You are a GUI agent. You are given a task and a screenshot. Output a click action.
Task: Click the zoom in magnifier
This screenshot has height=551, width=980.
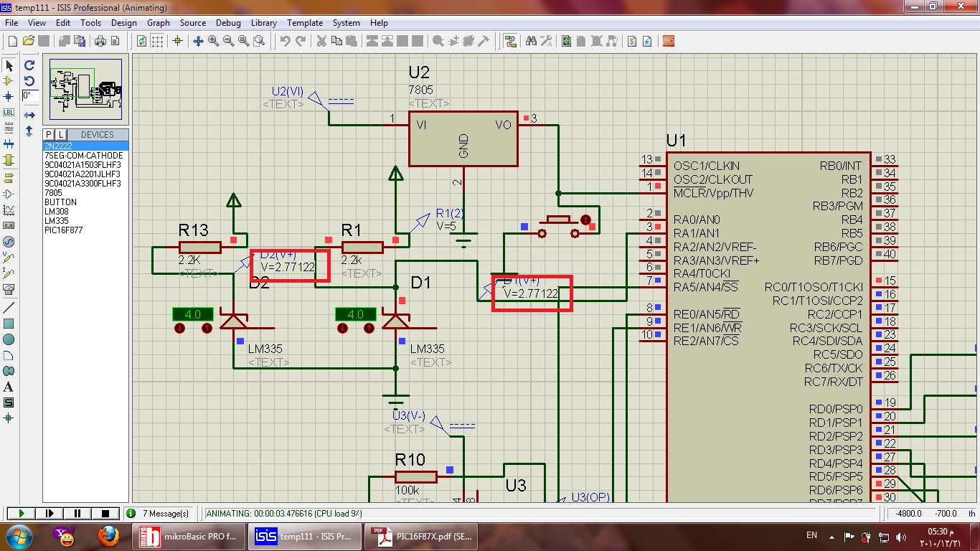213,42
